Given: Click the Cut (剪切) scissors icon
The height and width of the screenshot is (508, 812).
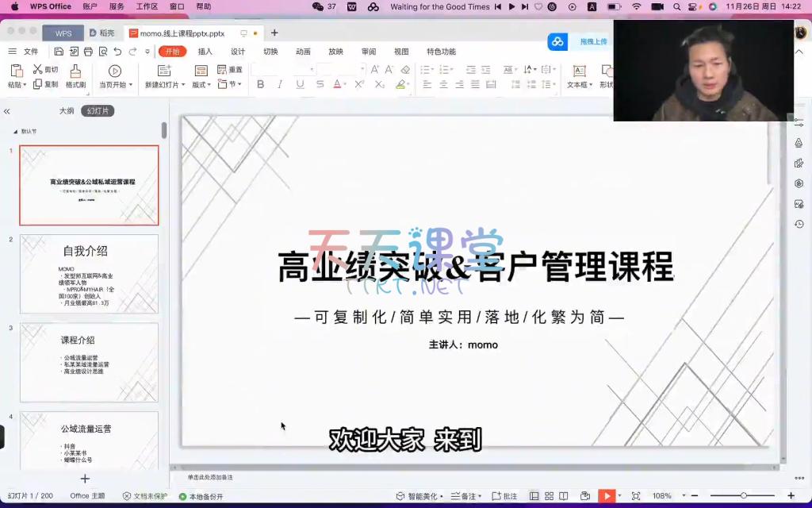Looking at the screenshot, I should [x=38, y=70].
